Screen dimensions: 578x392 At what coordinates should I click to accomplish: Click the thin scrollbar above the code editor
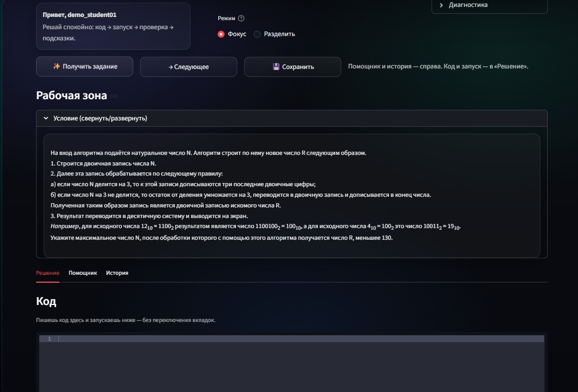(x=292, y=334)
